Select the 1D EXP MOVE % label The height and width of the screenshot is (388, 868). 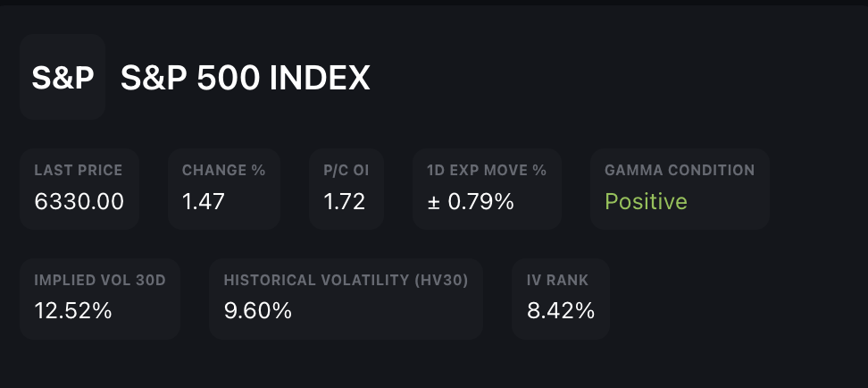487,170
